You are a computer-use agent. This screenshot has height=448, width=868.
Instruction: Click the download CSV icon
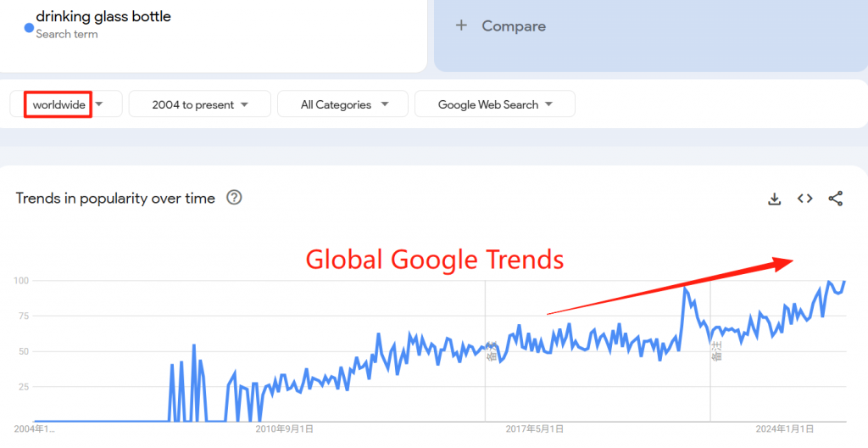(774, 199)
